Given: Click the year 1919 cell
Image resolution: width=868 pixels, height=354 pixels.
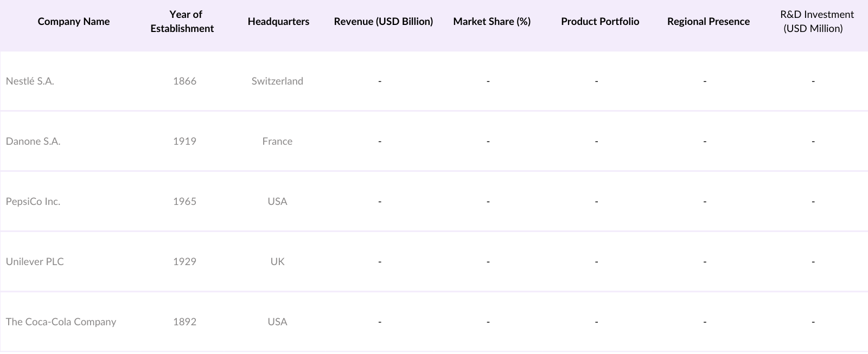Looking at the screenshot, I should click(x=184, y=141).
